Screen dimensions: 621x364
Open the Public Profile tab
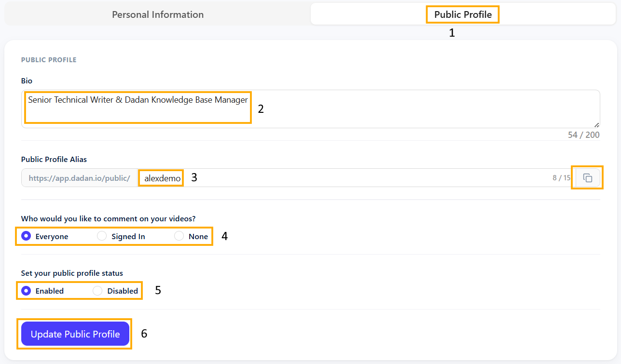[x=463, y=14]
